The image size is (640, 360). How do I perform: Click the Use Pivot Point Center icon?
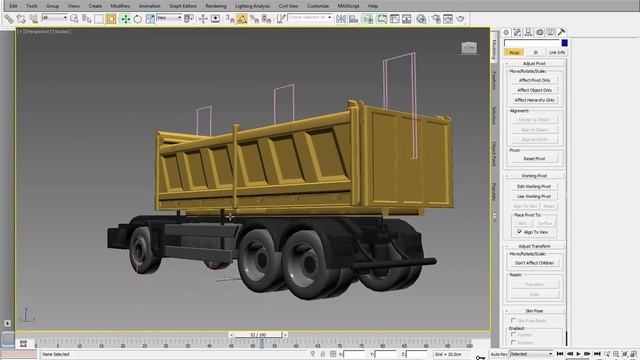click(189, 19)
